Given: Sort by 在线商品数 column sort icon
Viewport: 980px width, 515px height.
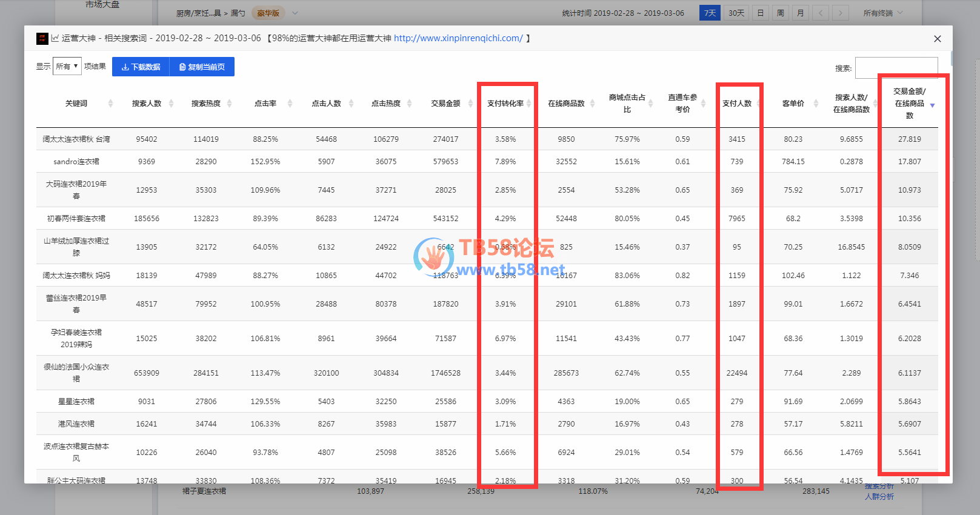Looking at the screenshot, I should coord(592,104).
